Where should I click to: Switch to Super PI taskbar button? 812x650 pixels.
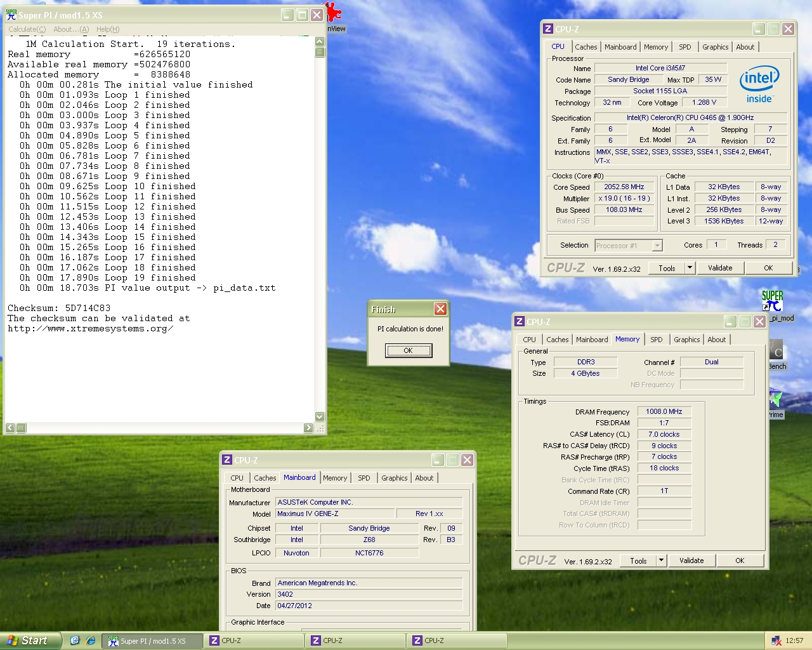coord(153,641)
